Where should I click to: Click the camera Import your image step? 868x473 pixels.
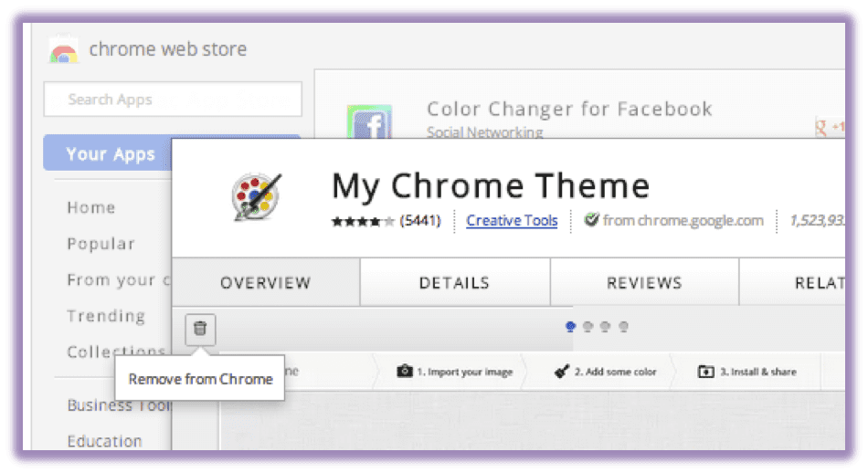point(455,372)
